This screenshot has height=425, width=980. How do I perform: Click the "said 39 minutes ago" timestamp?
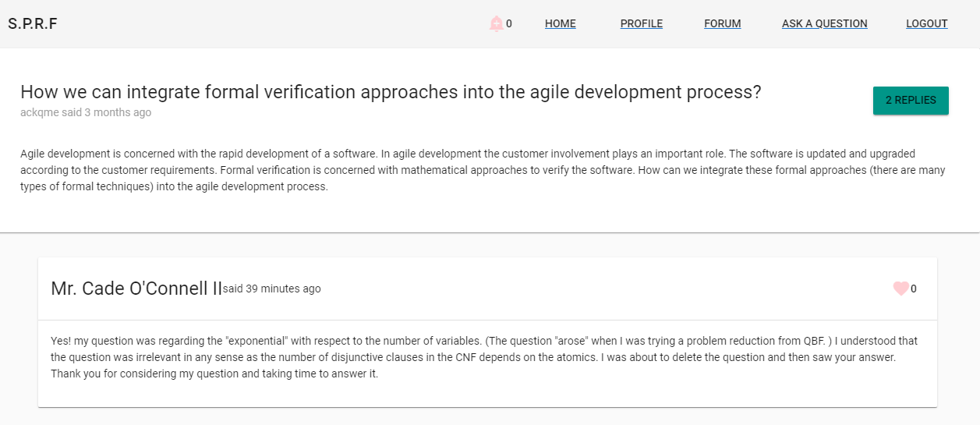point(272,289)
